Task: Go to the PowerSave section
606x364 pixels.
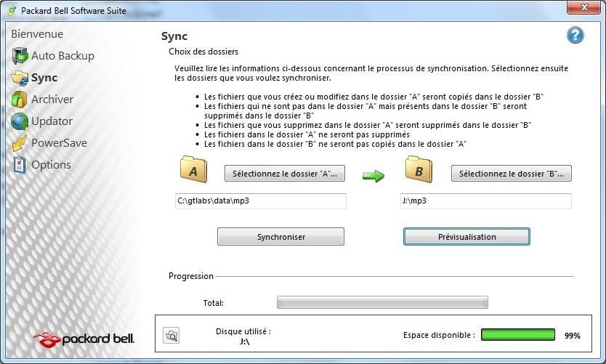Action: click(x=59, y=143)
